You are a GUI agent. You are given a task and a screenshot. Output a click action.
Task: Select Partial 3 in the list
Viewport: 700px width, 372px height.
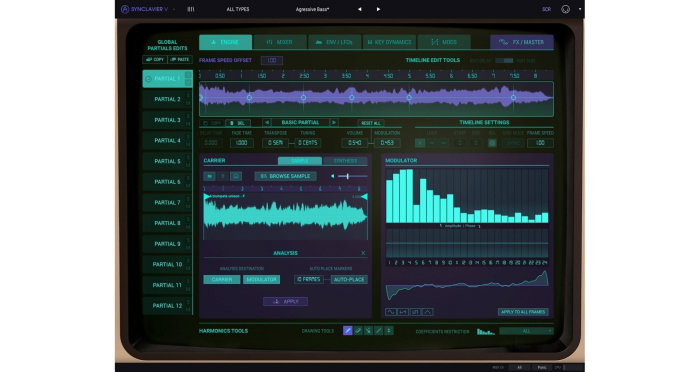tap(167, 120)
